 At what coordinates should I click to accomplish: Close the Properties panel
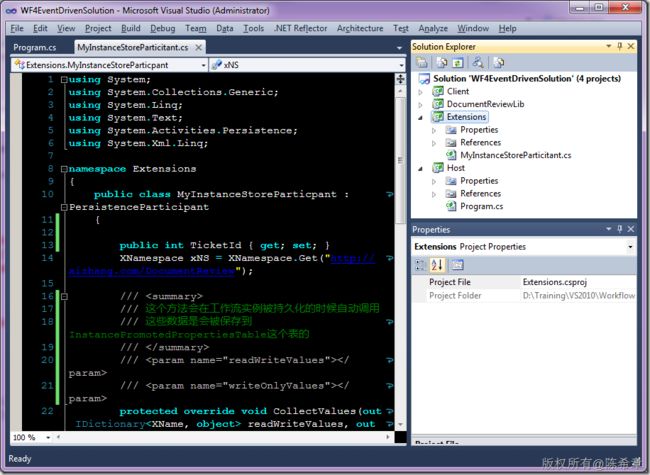point(631,229)
